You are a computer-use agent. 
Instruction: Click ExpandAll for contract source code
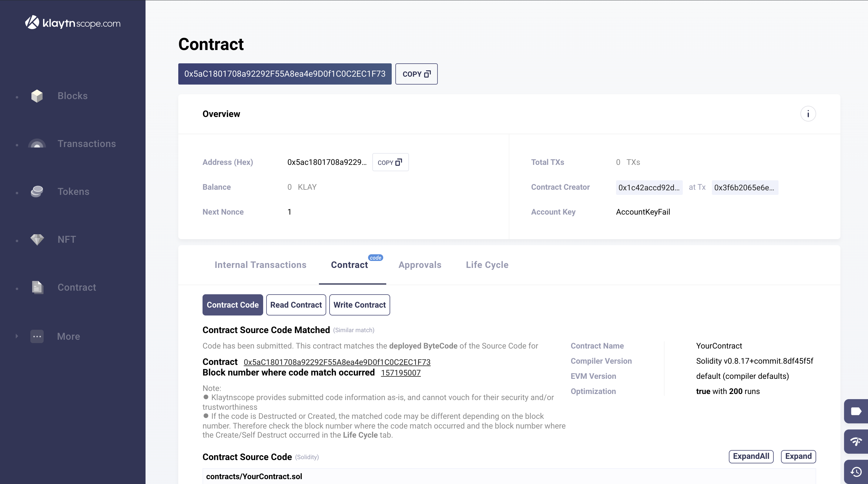[751, 456]
